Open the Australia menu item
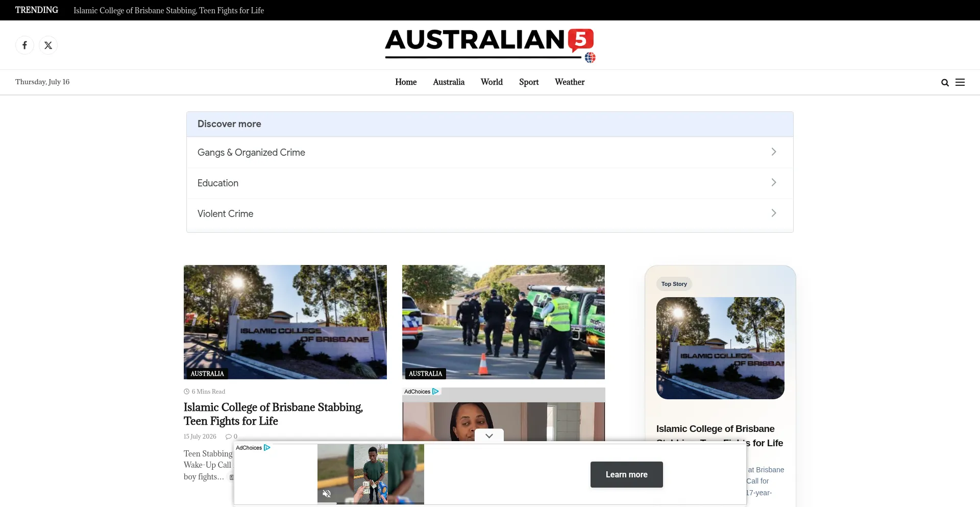The height and width of the screenshot is (507, 980). click(x=449, y=82)
